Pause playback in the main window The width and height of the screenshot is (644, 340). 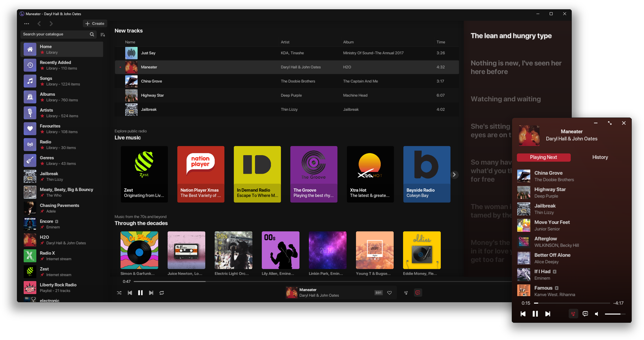(141, 293)
